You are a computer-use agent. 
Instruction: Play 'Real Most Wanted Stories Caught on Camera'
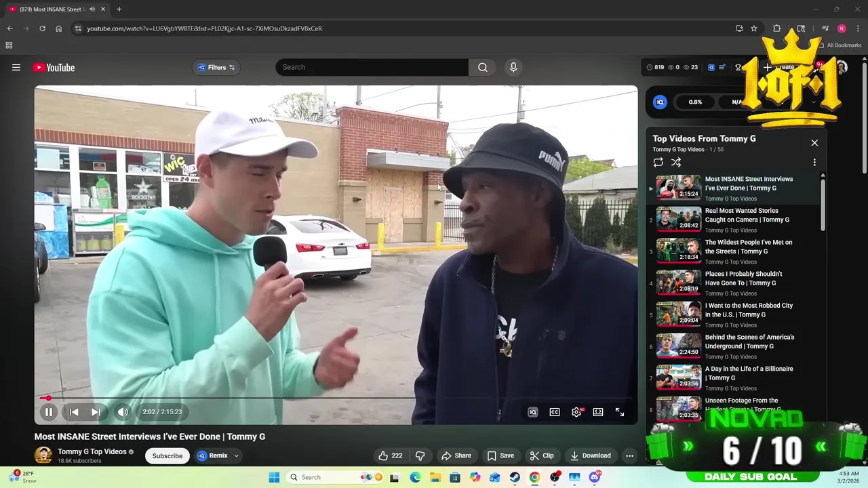[736, 220]
